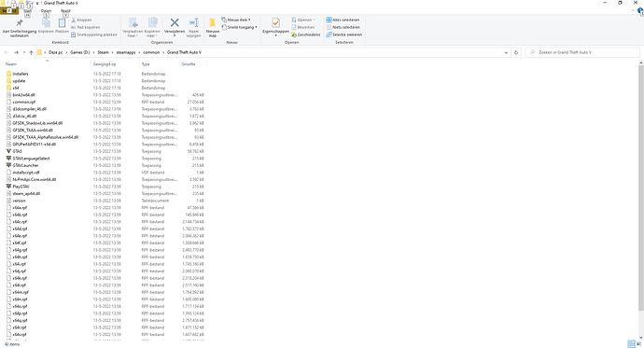The width and height of the screenshot is (644, 348).
Task: Click the vertical scrollbar of file list
Action: 640,188
